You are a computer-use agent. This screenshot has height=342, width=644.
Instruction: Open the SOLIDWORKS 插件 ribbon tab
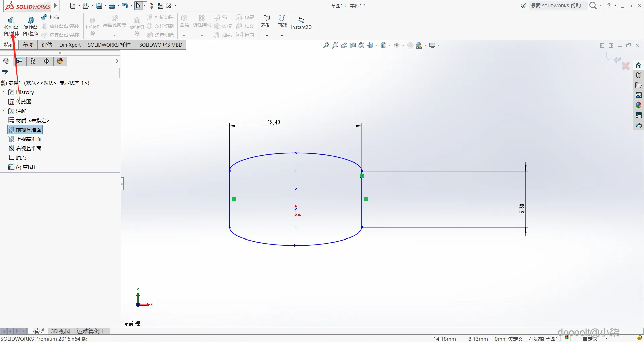click(109, 45)
